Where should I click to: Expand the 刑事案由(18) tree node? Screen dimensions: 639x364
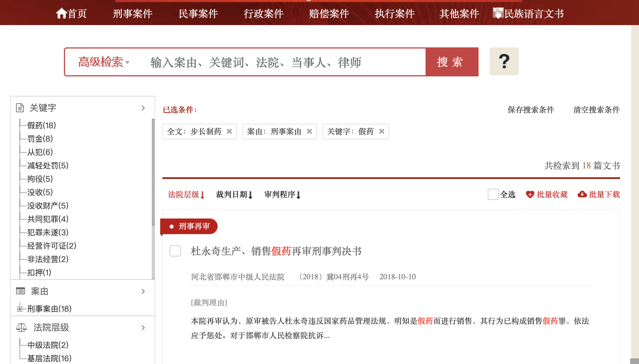tap(20, 309)
